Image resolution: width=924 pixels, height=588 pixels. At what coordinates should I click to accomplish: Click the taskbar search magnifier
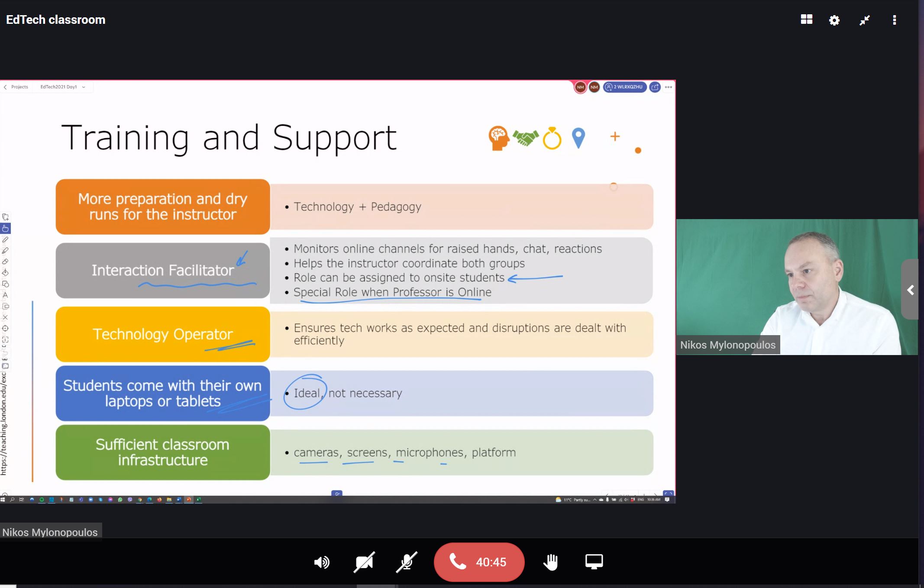tap(12, 500)
